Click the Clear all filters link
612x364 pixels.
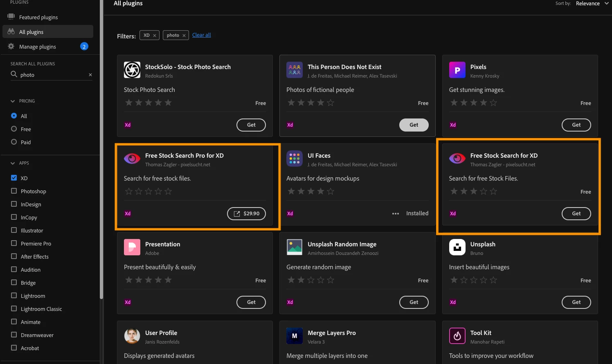pos(202,35)
